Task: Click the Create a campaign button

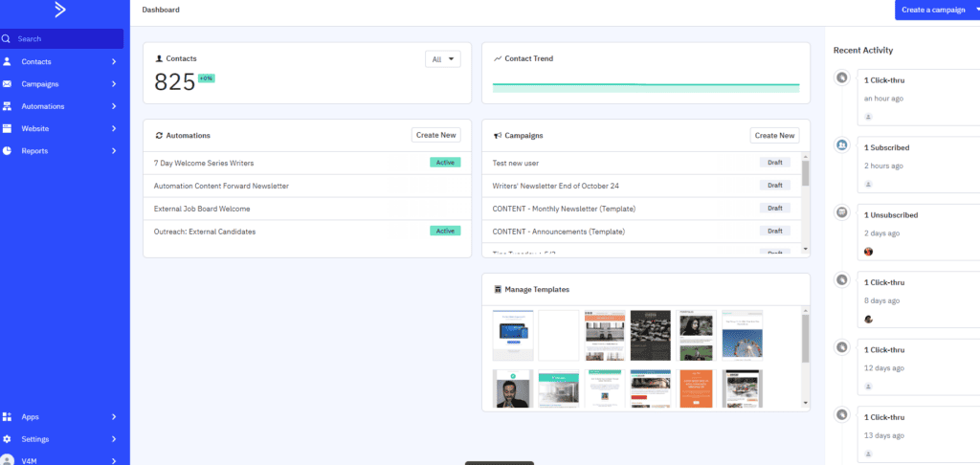Action: pos(933,10)
